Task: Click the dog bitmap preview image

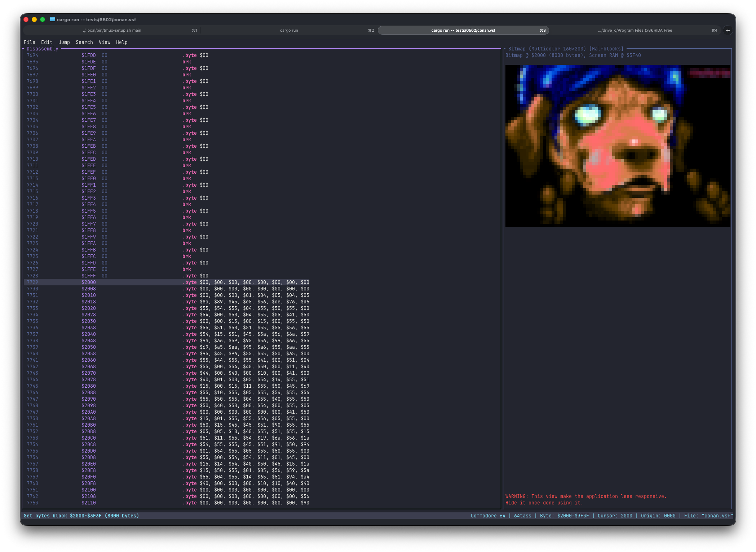Action: (x=618, y=145)
